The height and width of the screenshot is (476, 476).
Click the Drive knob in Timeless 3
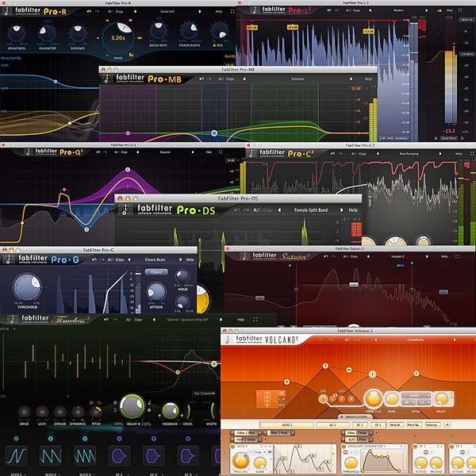24,413
